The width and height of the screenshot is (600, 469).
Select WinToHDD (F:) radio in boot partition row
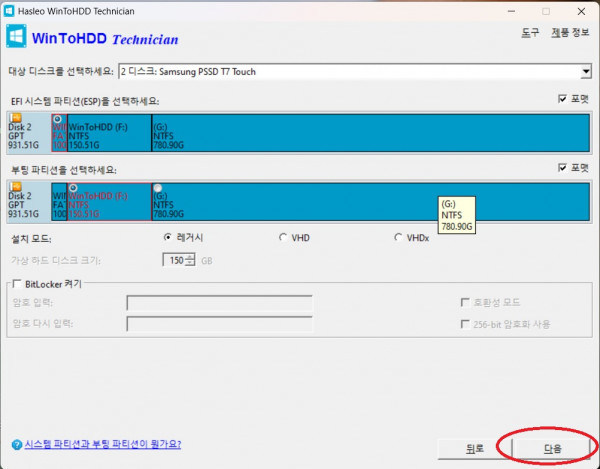click(x=73, y=188)
